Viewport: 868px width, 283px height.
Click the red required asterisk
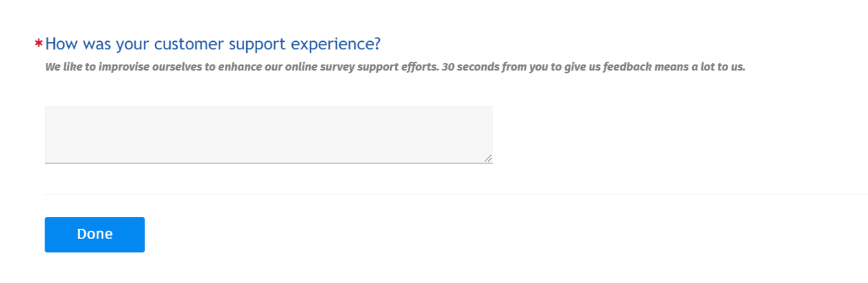click(38, 45)
